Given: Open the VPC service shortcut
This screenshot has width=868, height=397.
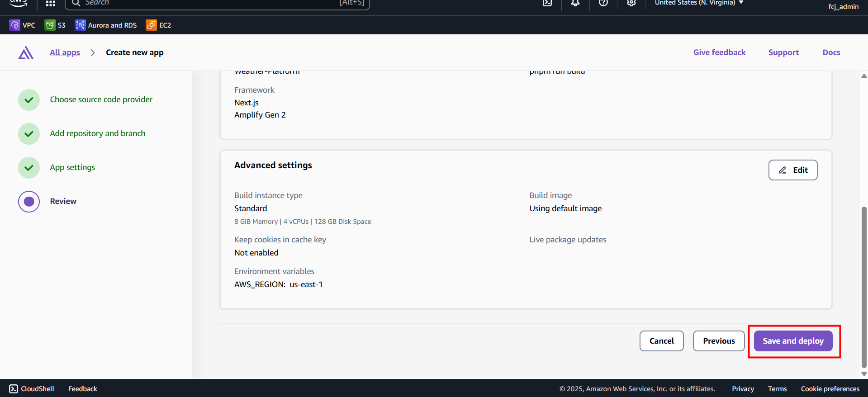Looking at the screenshot, I should 22,25.
